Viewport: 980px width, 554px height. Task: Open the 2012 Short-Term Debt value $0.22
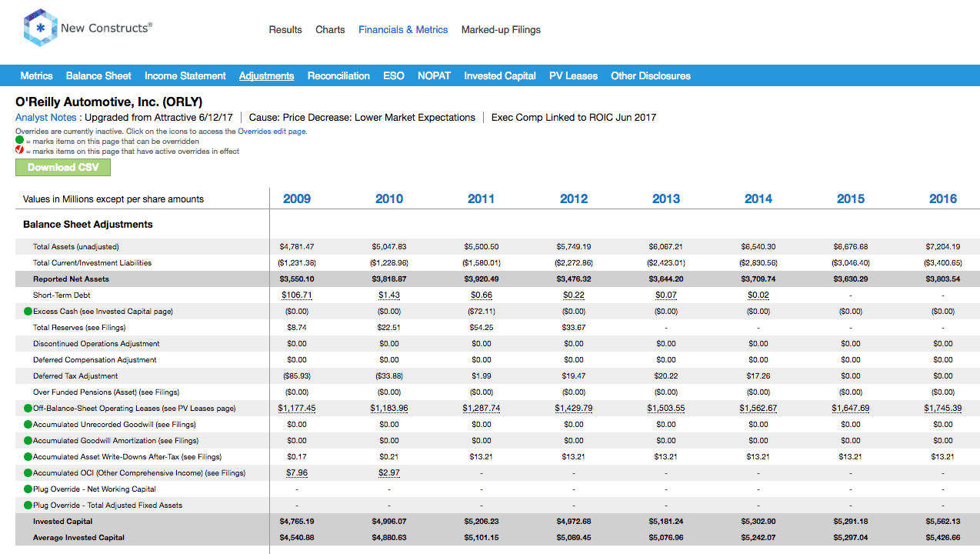click(574, 295)
